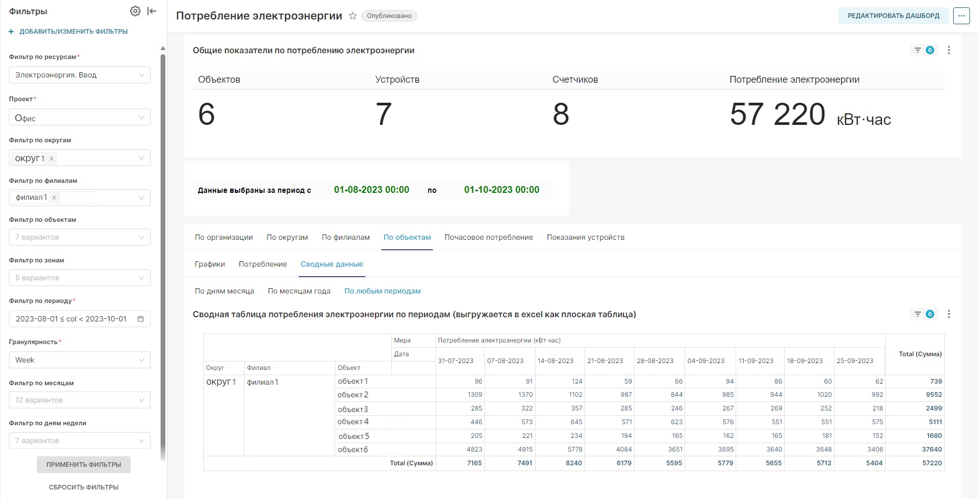Click the объект4 row label
Screen dimensions: 980x499
353,422
